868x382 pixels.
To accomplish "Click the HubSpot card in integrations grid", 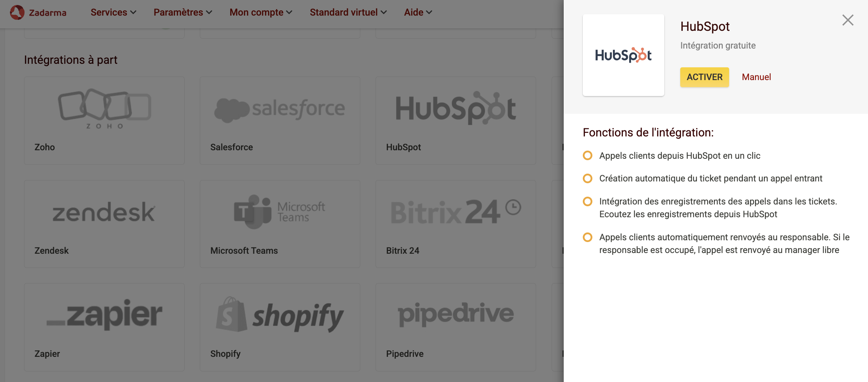I will click(456, 120).
